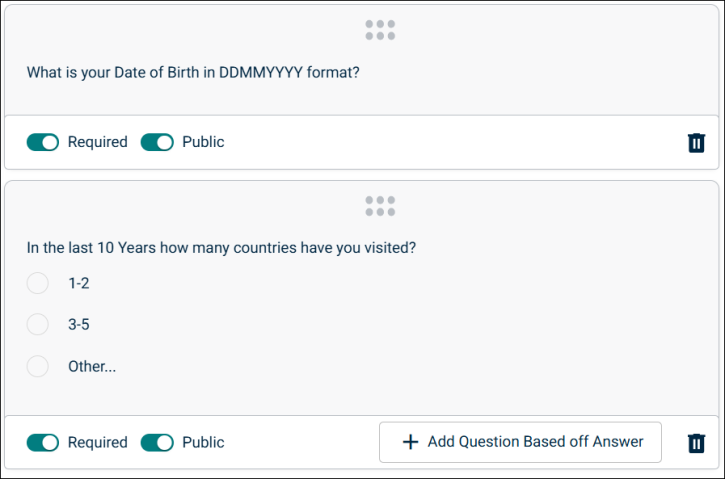Delete the countries visited question via its trash icon
Screen dimensions: 725x479
[x=696, y=442]
